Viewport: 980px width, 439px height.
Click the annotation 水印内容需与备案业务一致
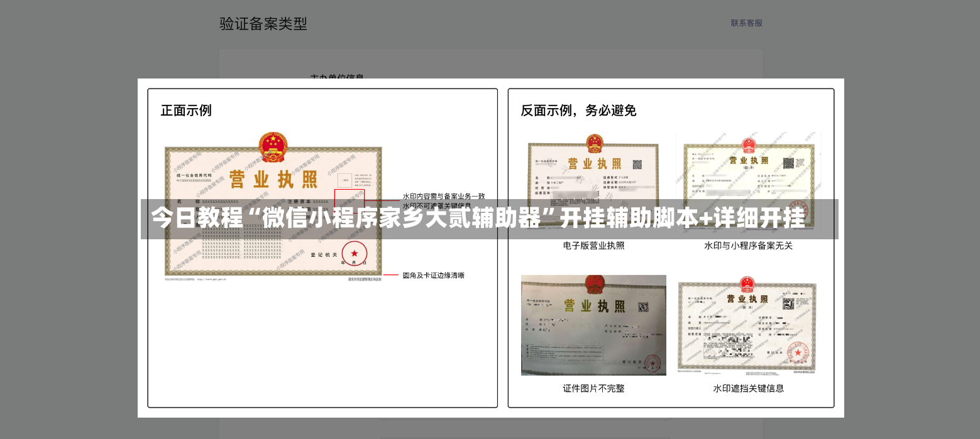(444, 196)
